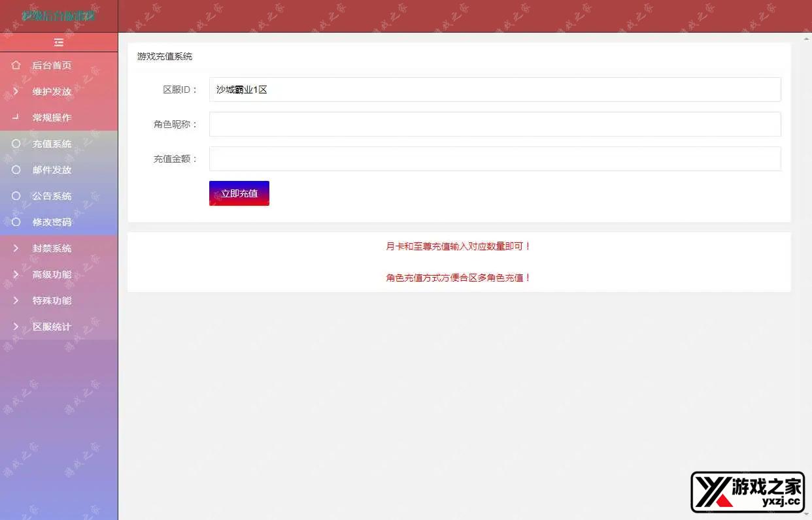The width and height of the screenshot is (812, 520).
Task: Click the 角色昵称 label
Action: point(175,124)
